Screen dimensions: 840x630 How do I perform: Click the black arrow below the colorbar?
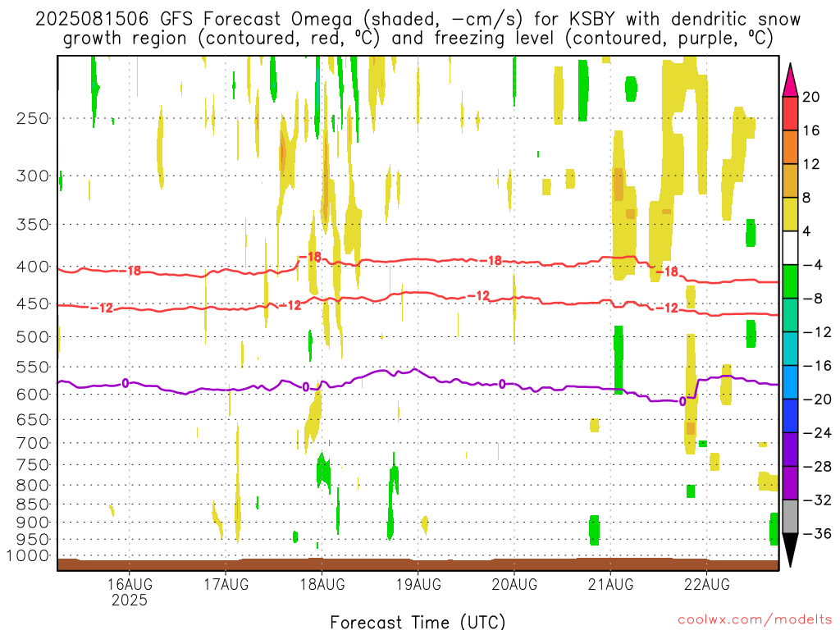coord(790,550)
